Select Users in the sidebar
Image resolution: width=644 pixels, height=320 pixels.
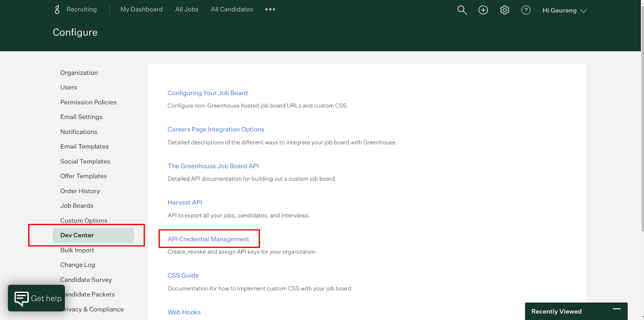[x=69, y=87]
